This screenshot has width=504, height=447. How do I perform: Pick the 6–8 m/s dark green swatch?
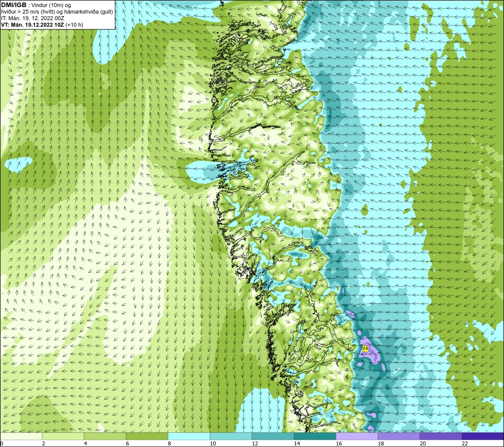(x=147, y=436)
